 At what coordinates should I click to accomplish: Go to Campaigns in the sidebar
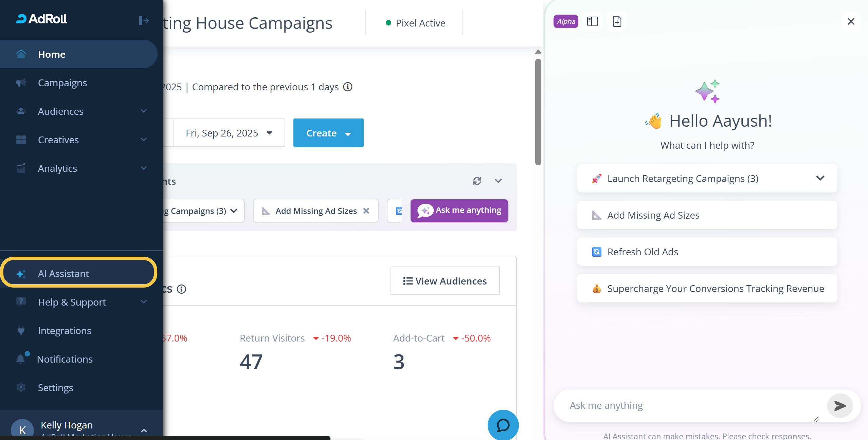click(x=62, y=83)
